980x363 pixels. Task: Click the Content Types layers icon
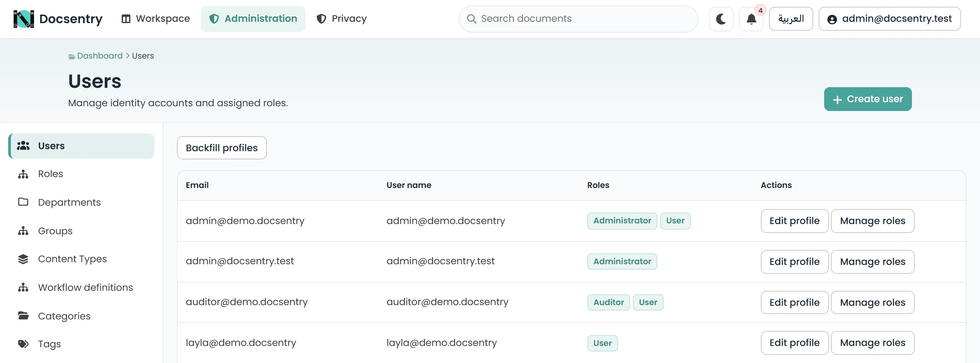pos(23,259)
